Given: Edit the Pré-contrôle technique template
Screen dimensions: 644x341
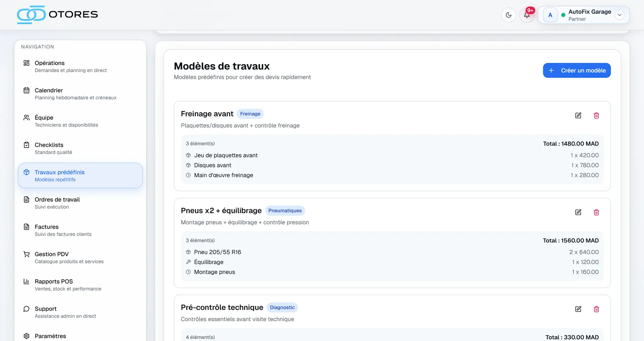Looking at the screenshot, I should click(x=578, y=309).
